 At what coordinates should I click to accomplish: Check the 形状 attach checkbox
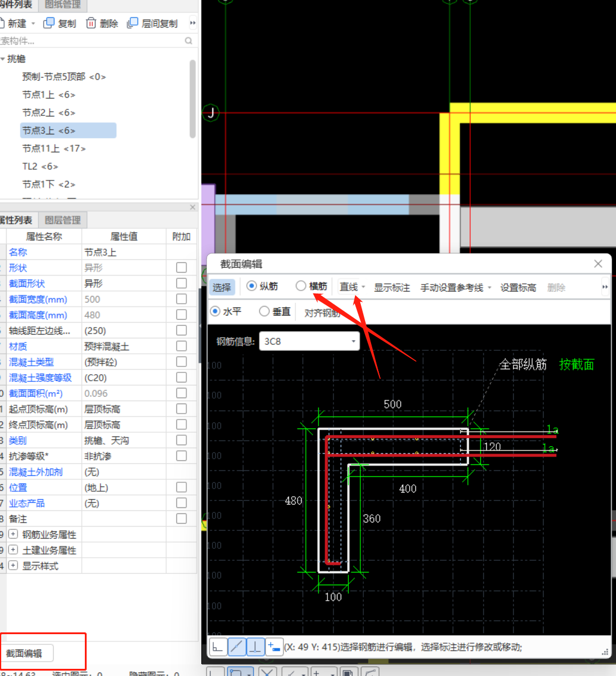[x=182, y=268]
